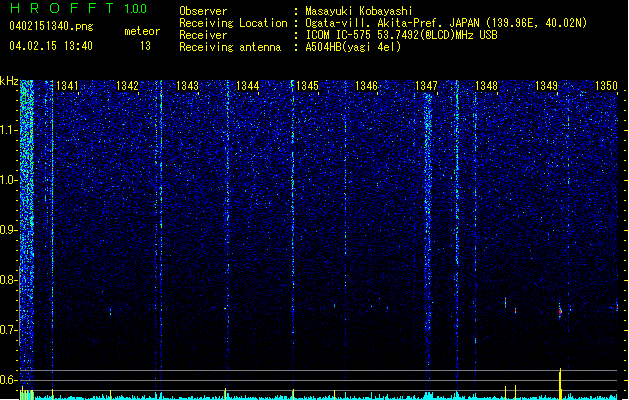The height and width of the screenshot is (400, 629).
Task: Click the ICOM IC-575 receiver text
Action: point(401,35)
